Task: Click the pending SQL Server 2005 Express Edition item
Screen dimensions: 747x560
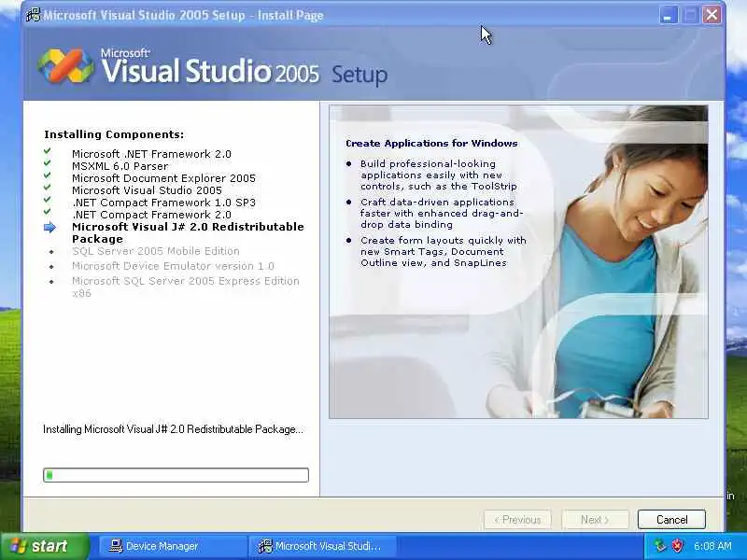Action: click(186, 287)
